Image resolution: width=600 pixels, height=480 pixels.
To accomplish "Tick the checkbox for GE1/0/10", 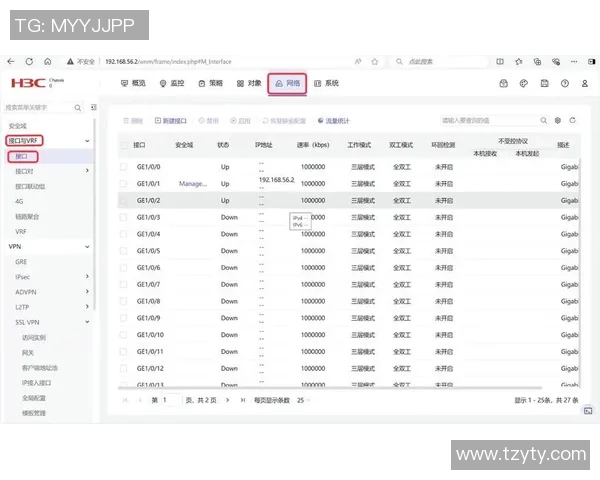I will [x=123, y=335].
